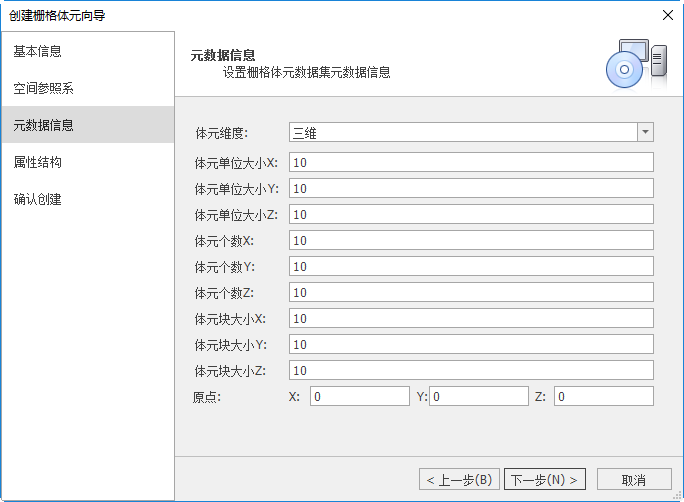The height and width of the screenshot is (502, 684).
Task: Focus the 体元个数X input field
Action: (470, 240)
